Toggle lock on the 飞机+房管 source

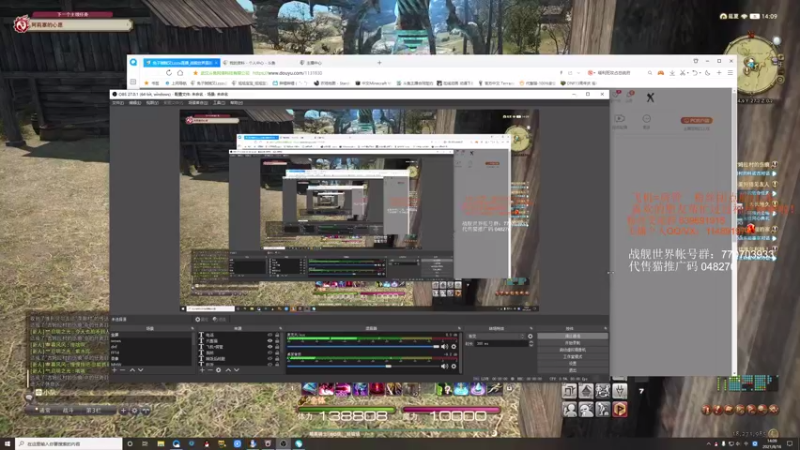click(x=277, y=347)
